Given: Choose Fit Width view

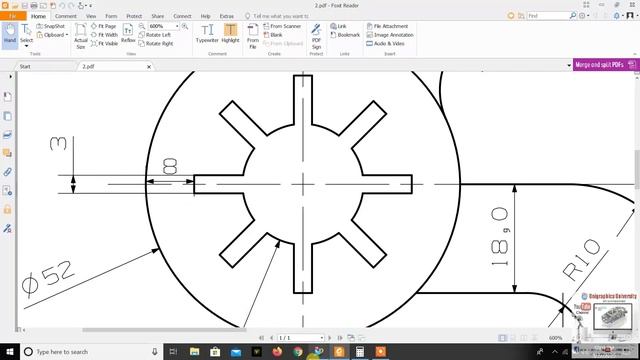Looking at the screenshot, I should coord(104,35).
